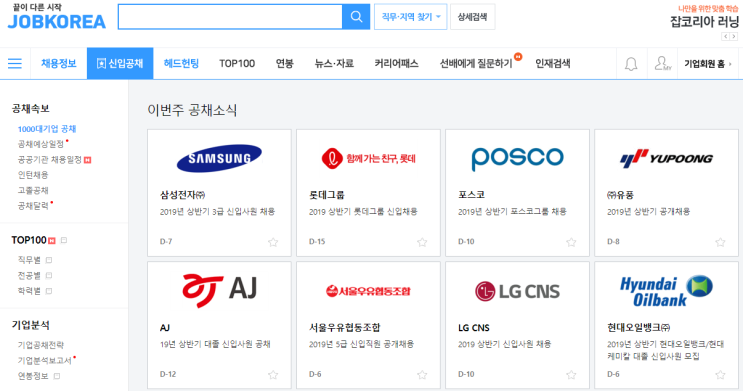The width and height of the screenshot is (743, 391).
Task: Open 인턴채용 in sidebar
Action: (33, 175)
